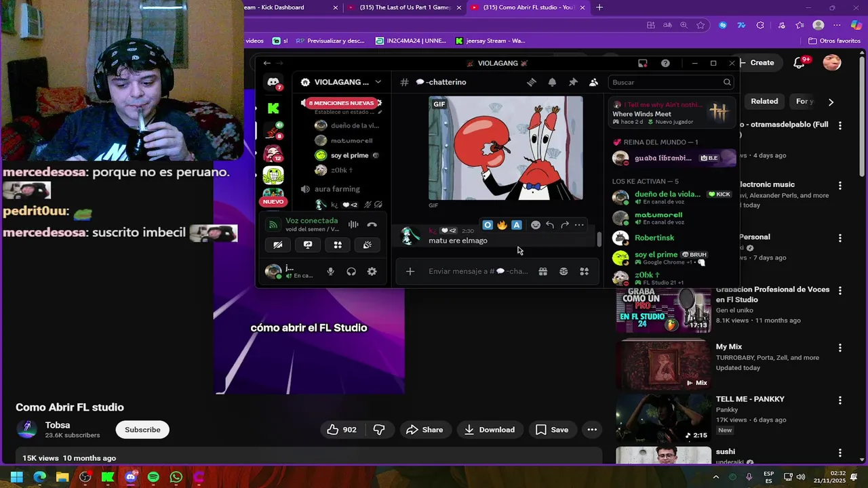
Task: Click the Discord chat scrollbar
Action: [599, 239]
